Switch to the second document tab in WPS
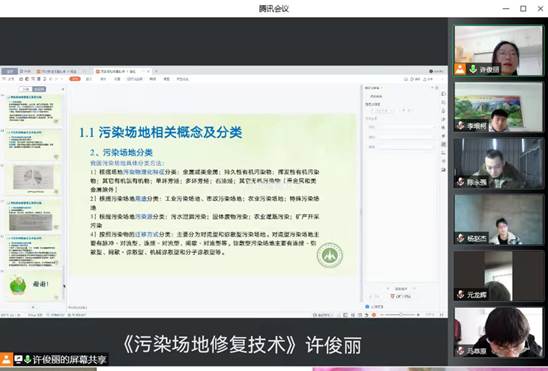 pos(58,71)
